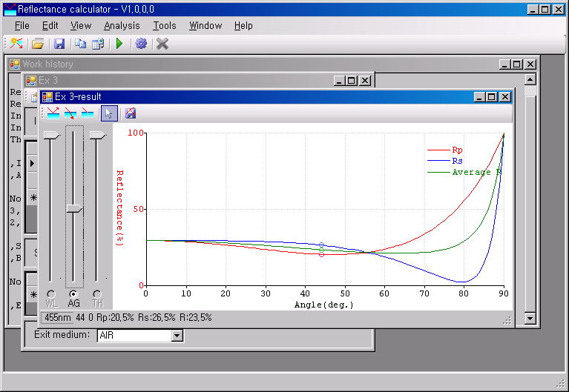569x392 pixels.
Task: Click the Copy icon in main toolbar
Action: click(80, 44)
